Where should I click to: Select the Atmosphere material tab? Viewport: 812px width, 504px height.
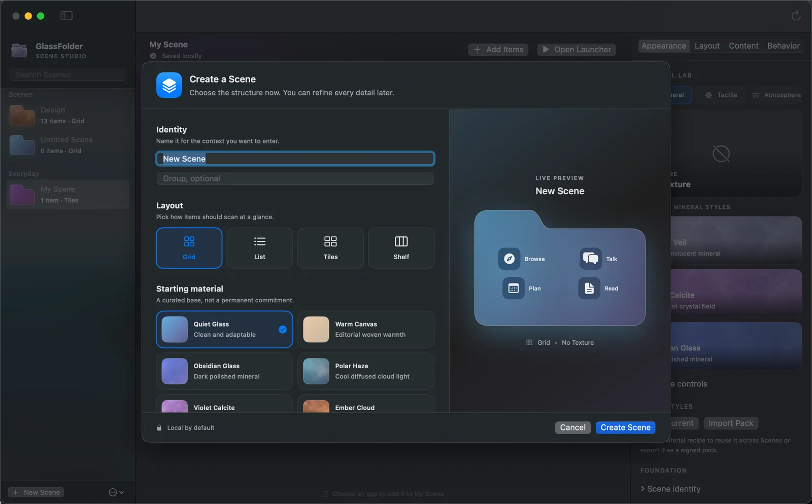point(776,95)
